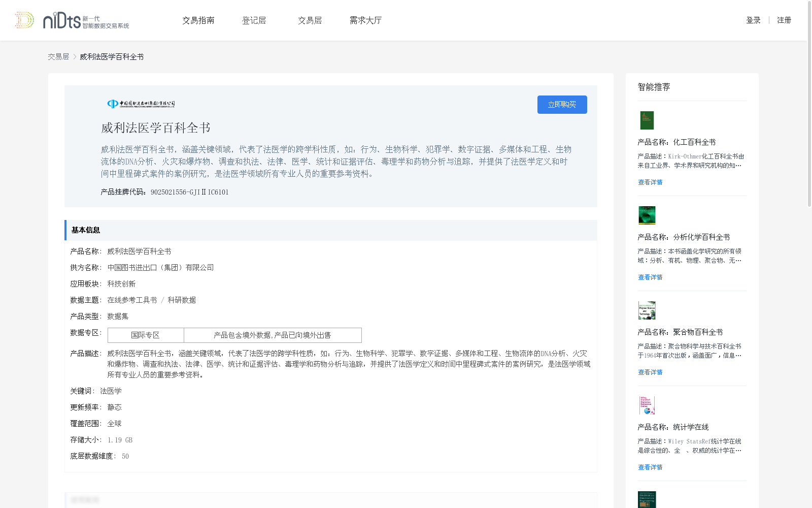Click the 基本信息 section header

(x=331, y=230)
